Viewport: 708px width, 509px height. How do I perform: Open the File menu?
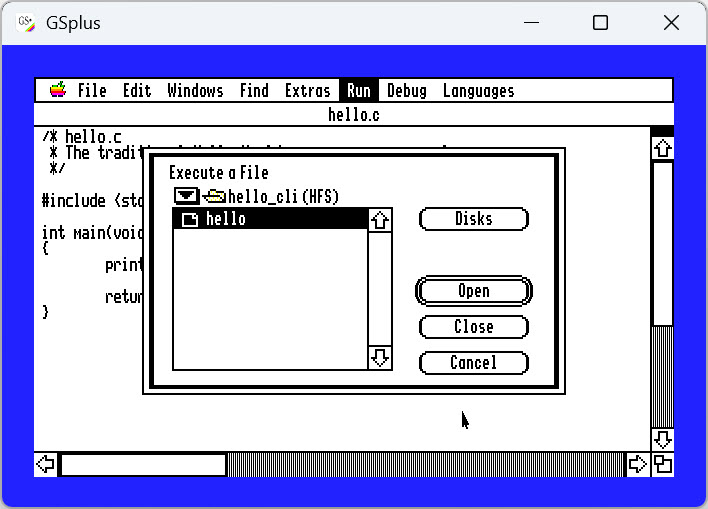(x=92, y=90)
